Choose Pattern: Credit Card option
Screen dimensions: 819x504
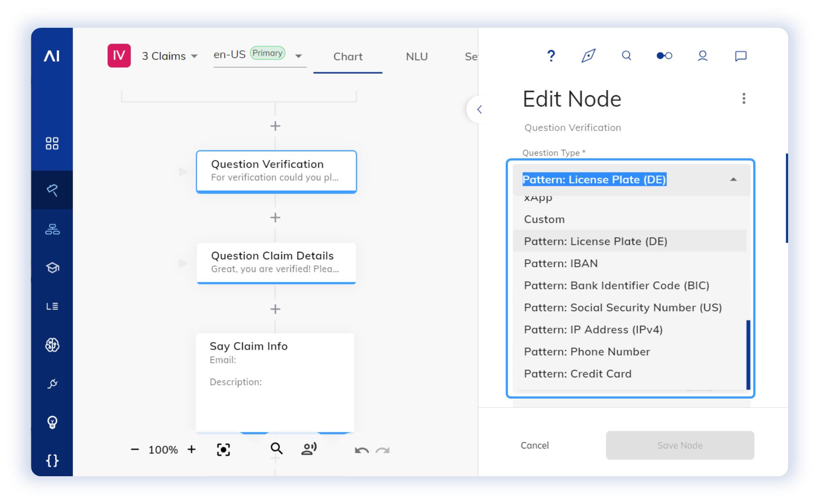point(629,373)
